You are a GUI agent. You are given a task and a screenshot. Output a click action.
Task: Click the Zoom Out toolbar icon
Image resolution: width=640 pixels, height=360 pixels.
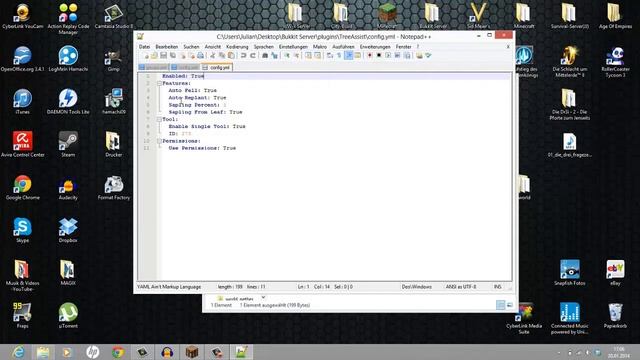296,56
